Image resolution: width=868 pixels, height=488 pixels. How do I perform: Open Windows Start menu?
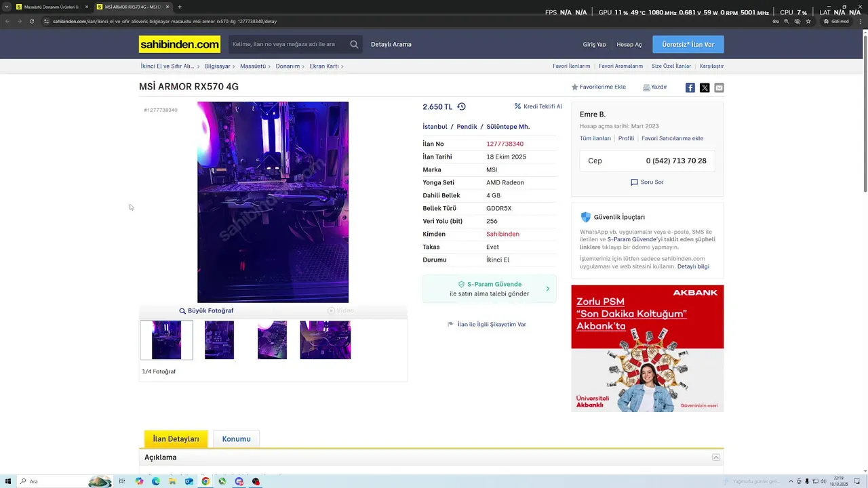click(x=7, y=481)
